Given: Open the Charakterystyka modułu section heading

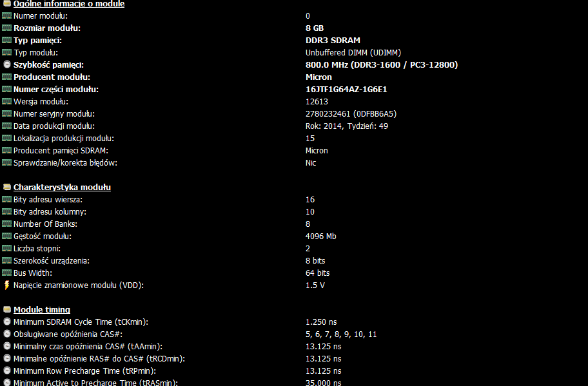Looking at the screenshot, I should [x=63, y=187].
